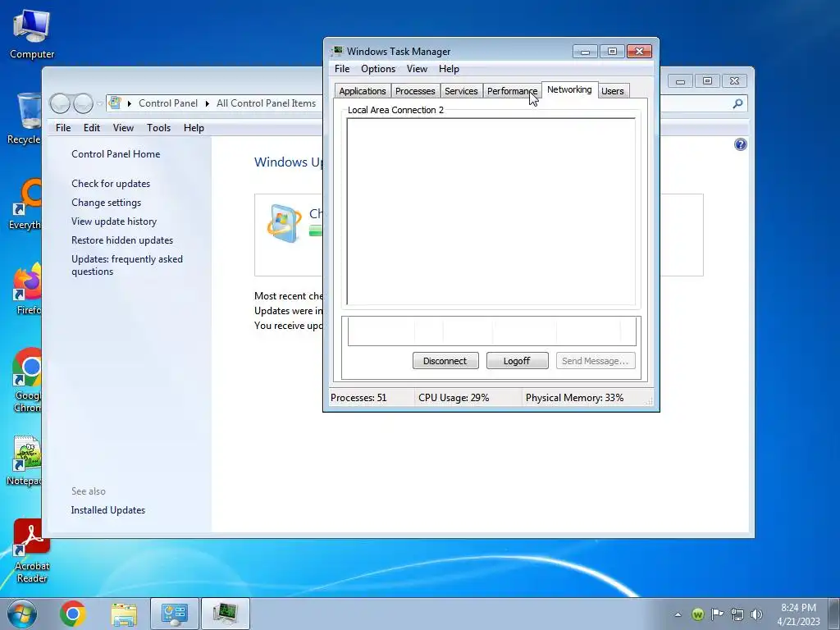Open File menu in Control Panel window

[x=63, y=127]
